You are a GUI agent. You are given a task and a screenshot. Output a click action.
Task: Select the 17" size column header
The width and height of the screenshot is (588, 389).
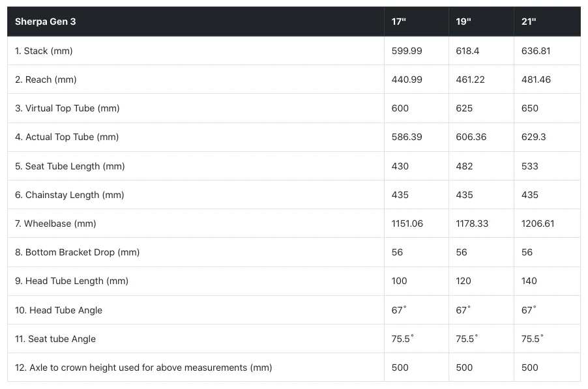tap(399, 22)
